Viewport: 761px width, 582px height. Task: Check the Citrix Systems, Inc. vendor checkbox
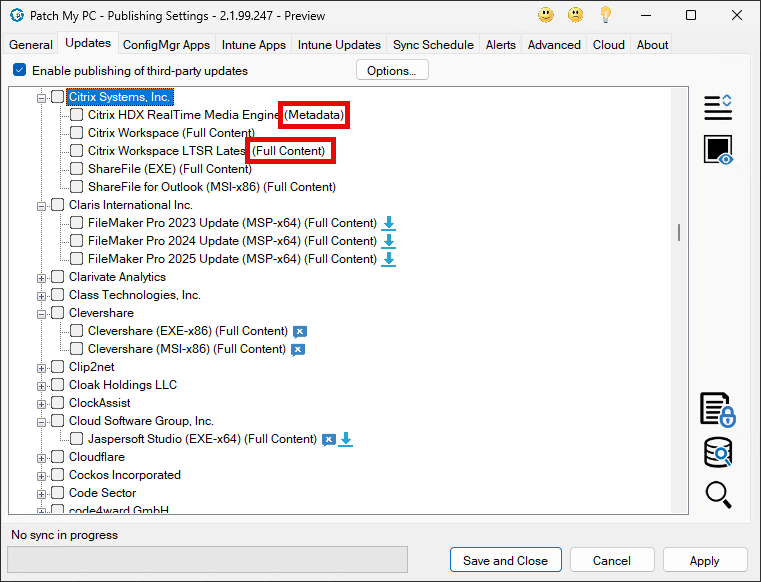(x=58, y=97)
